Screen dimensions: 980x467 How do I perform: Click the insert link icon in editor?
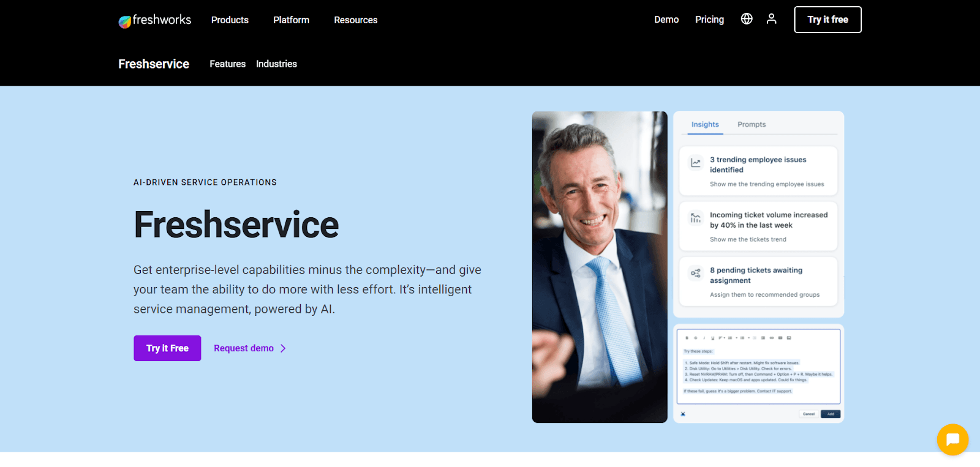pos(772,338)
